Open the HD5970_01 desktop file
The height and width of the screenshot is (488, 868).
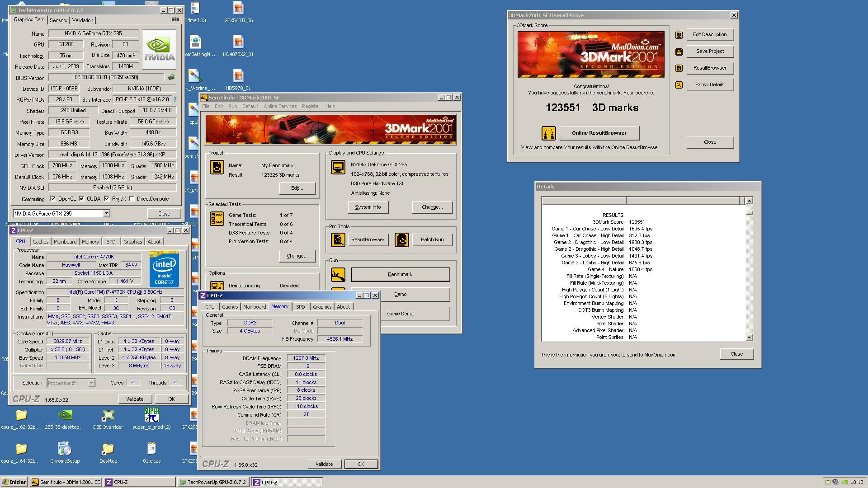(238, 80)
